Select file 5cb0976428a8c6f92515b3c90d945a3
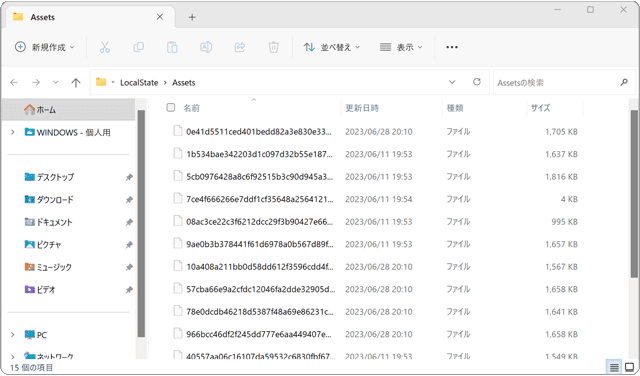Screen dimensions: 640x376 click(x=259, y=176)
